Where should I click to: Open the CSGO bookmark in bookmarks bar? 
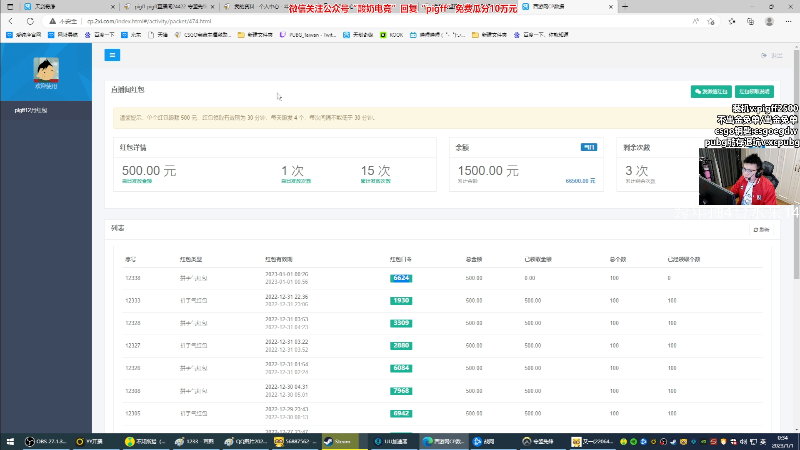coord(203,35)
